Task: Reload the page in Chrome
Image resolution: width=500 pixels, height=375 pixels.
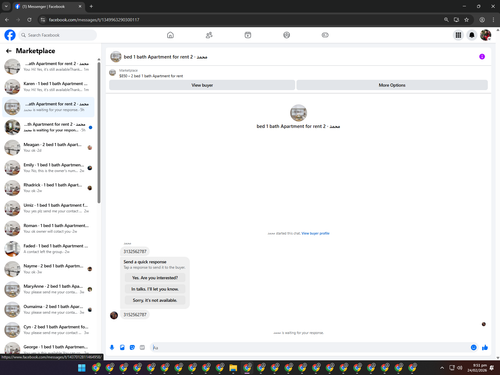Action: (29, 20)
